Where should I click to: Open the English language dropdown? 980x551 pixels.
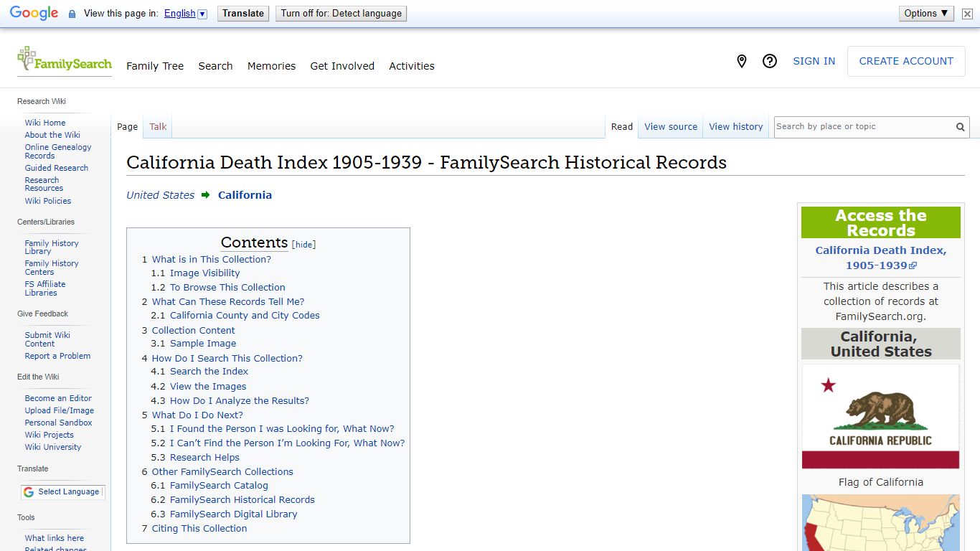pyautogui.click(x=185, y=14)
